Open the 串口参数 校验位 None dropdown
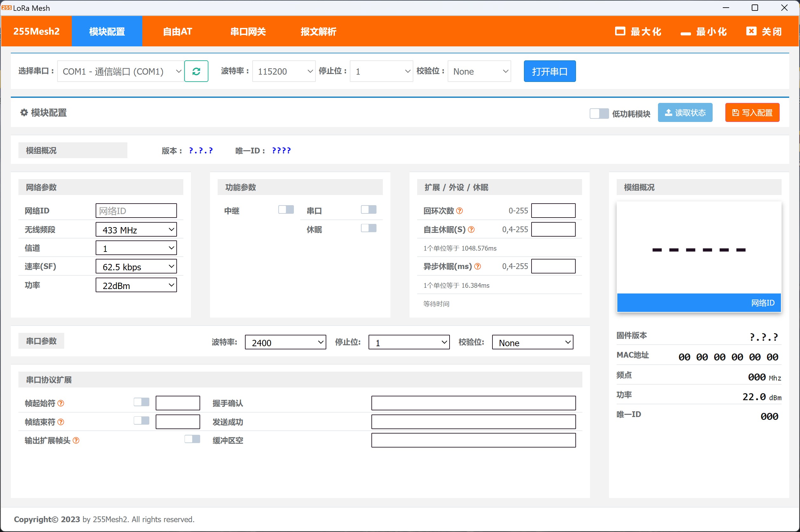Screen dimensions: 800x532 (x=532, y=342)
